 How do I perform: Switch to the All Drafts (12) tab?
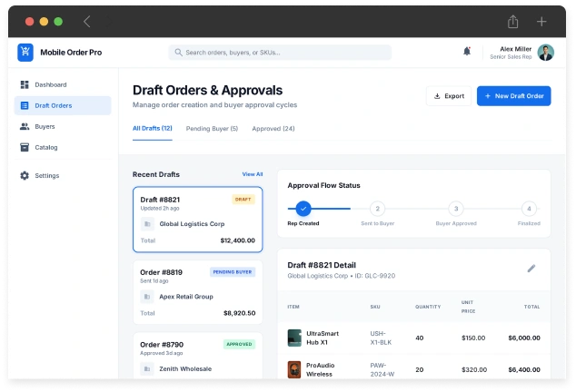(153, 129)
